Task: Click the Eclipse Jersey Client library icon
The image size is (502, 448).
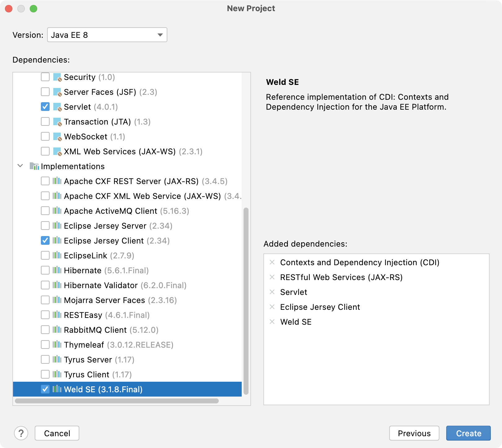Action: tap(57, 240)
